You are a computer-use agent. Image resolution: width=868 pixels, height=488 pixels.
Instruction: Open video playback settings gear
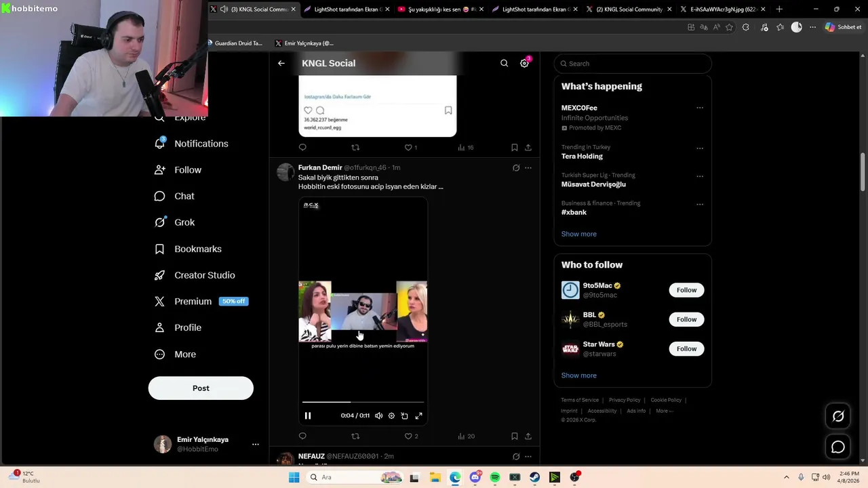click(x=391, y=415)
